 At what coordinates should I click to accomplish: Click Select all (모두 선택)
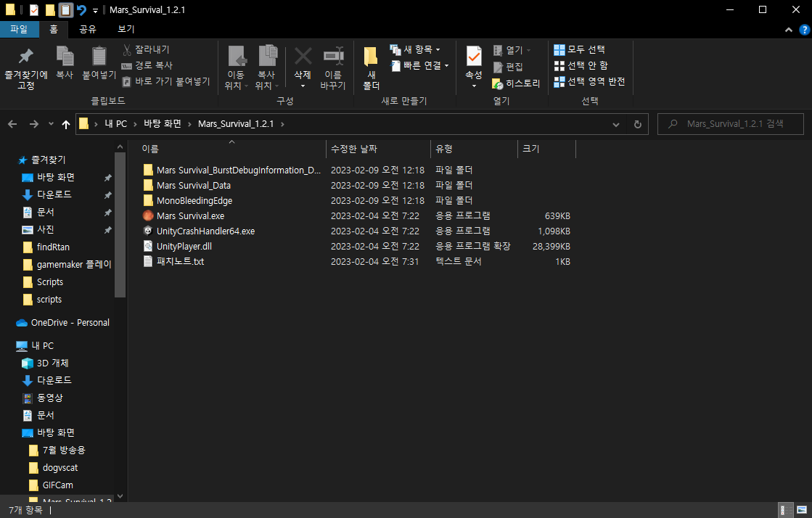coord(580,49)
